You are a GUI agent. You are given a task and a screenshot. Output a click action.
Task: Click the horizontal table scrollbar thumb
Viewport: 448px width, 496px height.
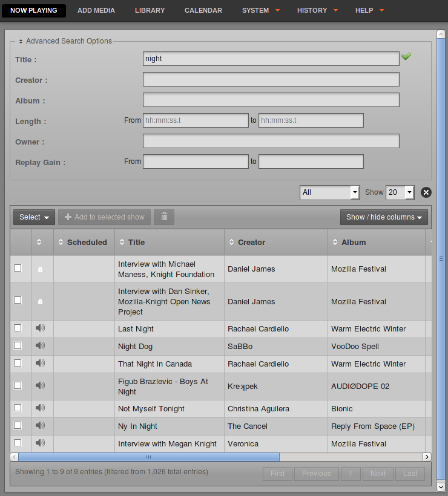(x=149, y=457)
